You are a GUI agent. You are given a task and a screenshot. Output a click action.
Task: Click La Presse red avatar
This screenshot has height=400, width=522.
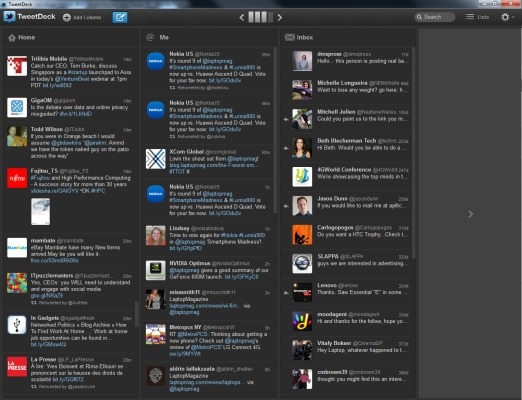click(17, 367)
